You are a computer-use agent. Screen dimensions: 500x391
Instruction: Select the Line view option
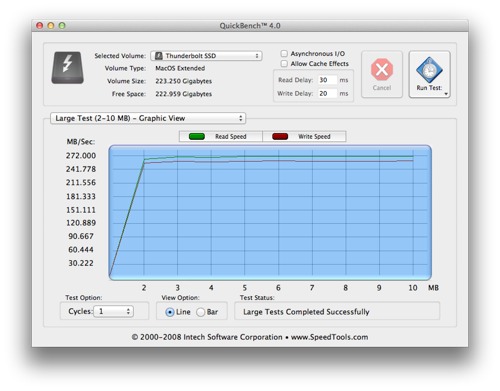click(170, 312)
